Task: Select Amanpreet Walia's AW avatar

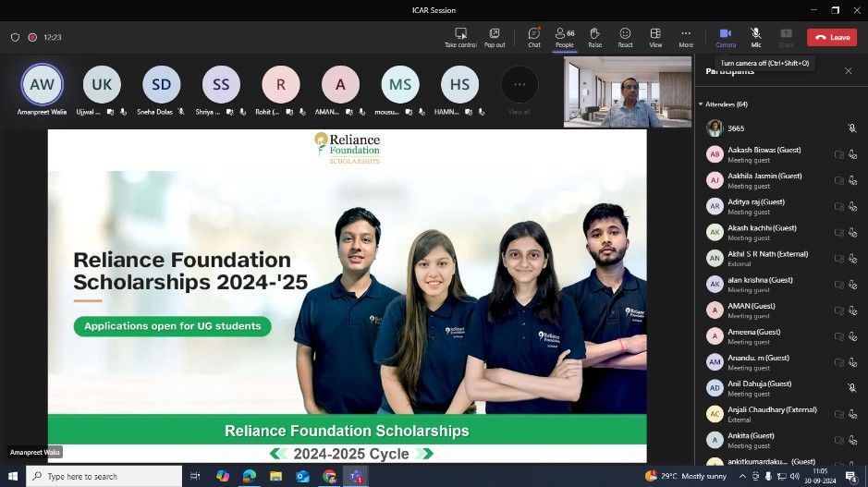Action: (x=43, y=85)
